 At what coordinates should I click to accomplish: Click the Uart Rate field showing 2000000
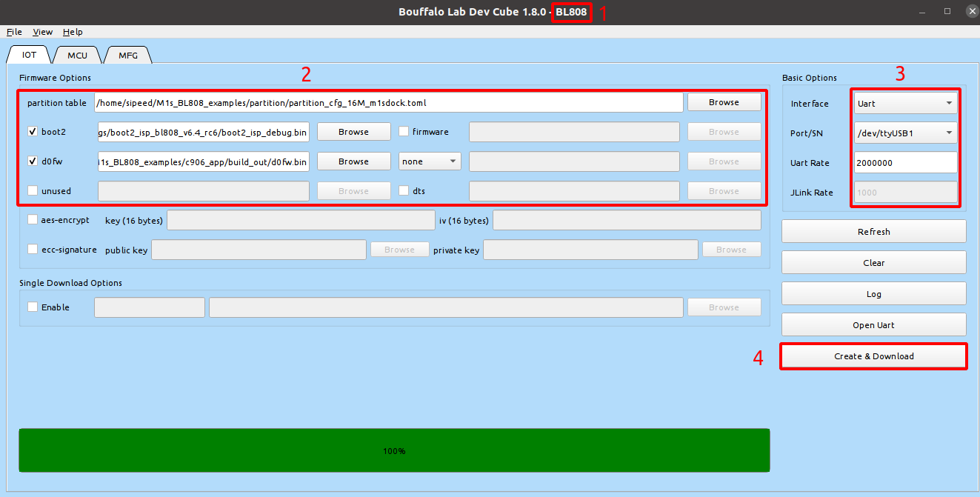click(905, 163)
